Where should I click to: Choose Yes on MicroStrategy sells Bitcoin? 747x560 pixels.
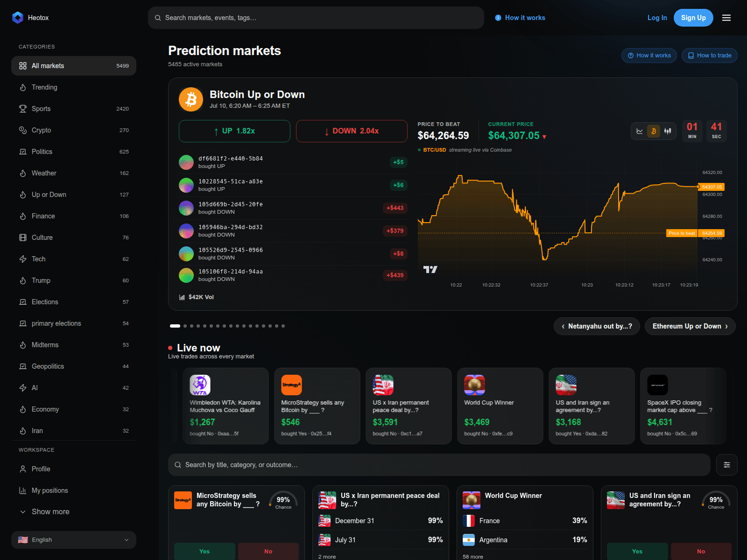coord(204,551)
